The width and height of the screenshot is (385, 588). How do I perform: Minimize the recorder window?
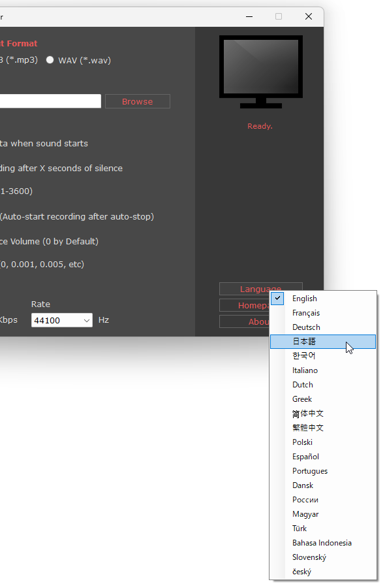[249, 16]
